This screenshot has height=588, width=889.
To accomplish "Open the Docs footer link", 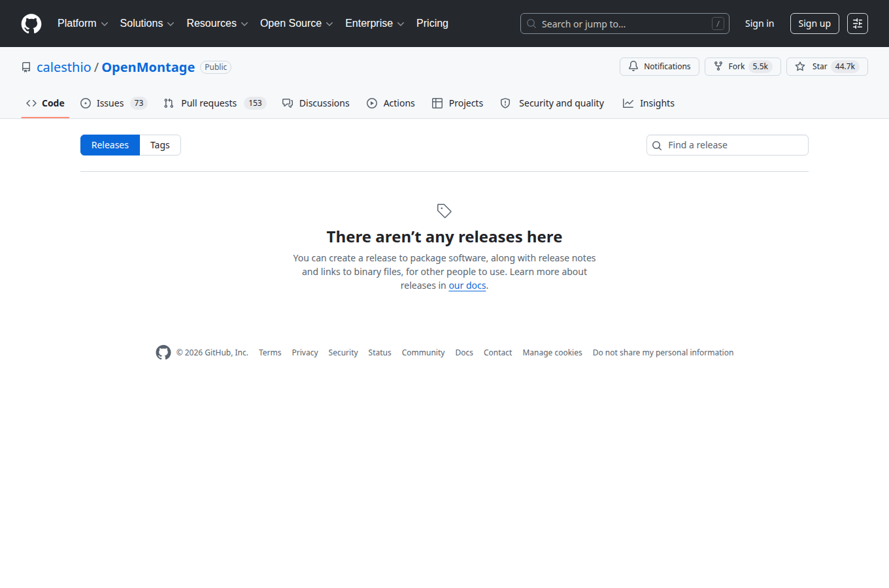I will click(464, 353).
